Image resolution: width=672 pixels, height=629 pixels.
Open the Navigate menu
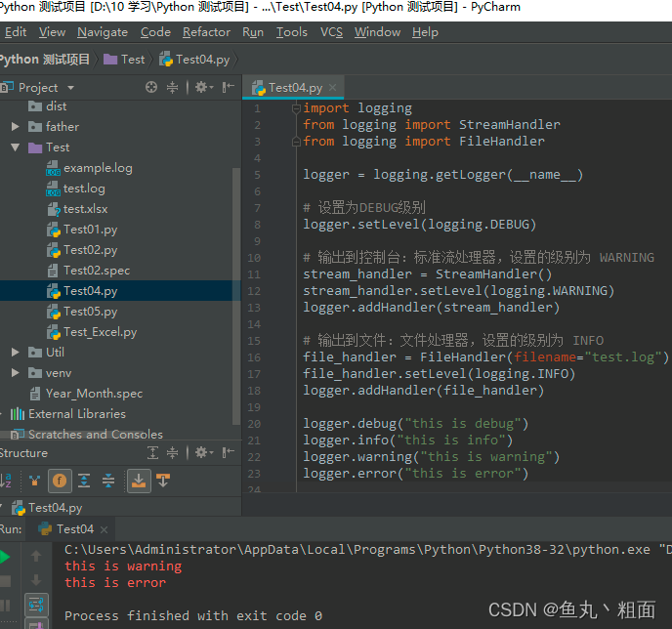click(x=103, y=32)
